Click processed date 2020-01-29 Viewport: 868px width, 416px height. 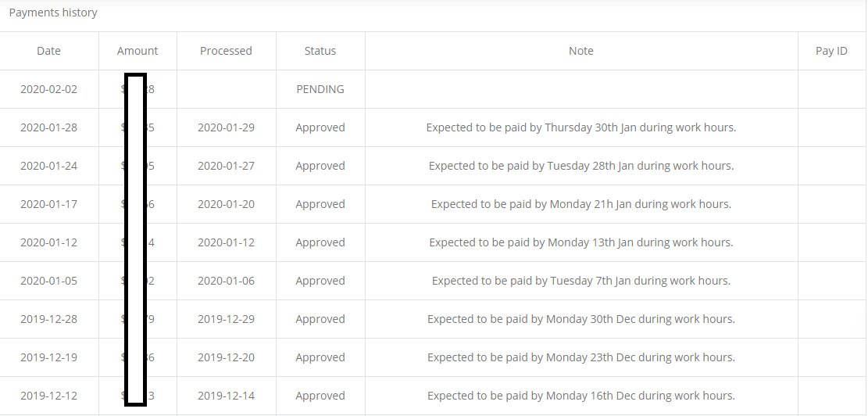coord(226,127)
